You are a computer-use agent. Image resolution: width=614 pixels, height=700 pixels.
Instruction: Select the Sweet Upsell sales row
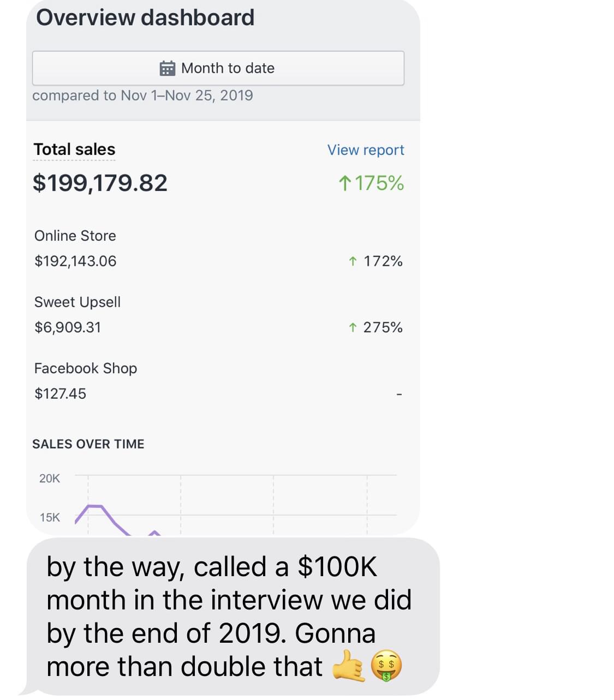(x=218, y=315)
